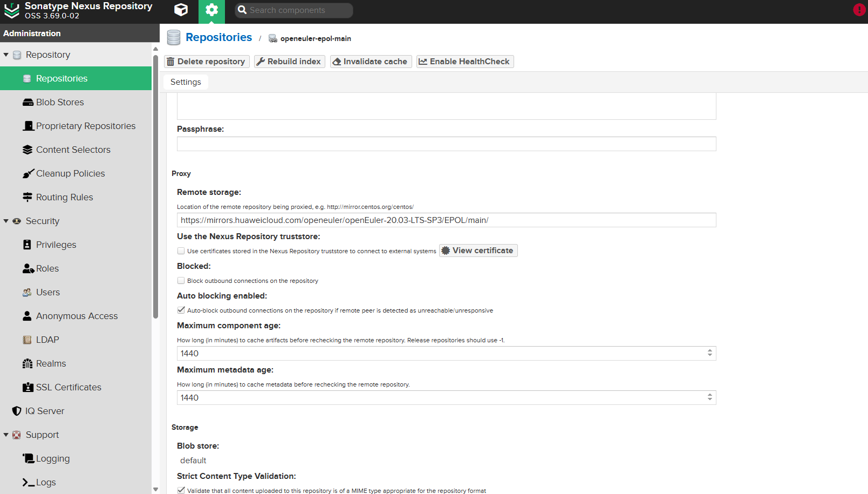The image size is (868, 494).
Task: Collapse the Repository tree section
Action: coord(6,55)
